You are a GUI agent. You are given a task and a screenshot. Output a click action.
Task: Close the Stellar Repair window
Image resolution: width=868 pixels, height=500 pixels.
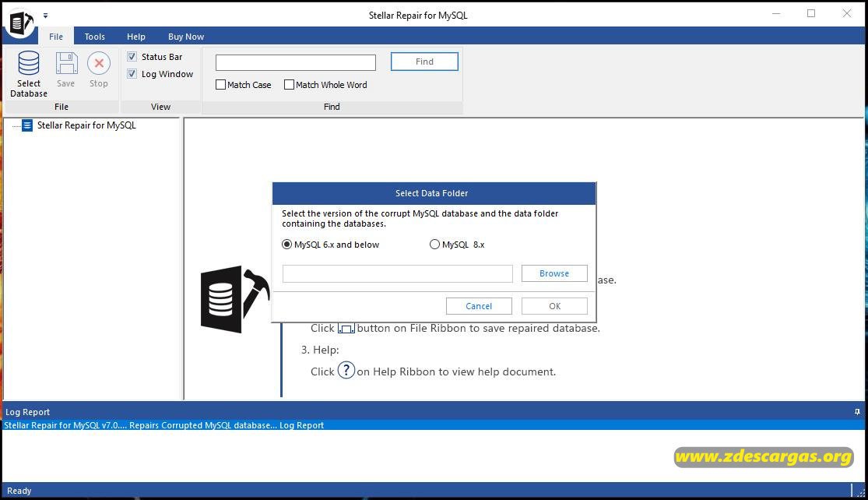[846, 14]
